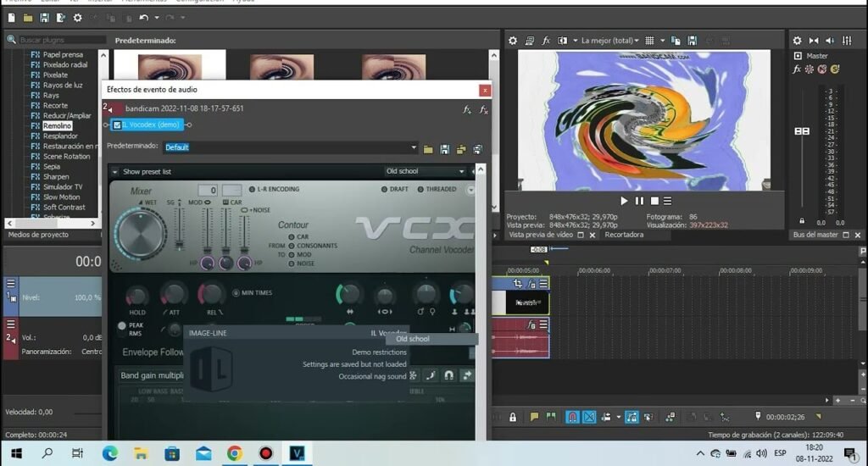Click the WET knob in Mixer
868x466 pixels.
(140, 234)
